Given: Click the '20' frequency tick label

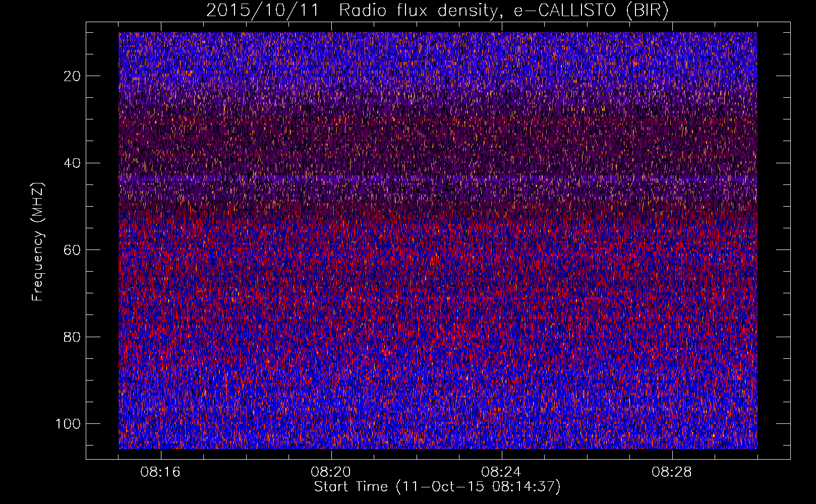Looking at the screenshot, I should 72,76.
